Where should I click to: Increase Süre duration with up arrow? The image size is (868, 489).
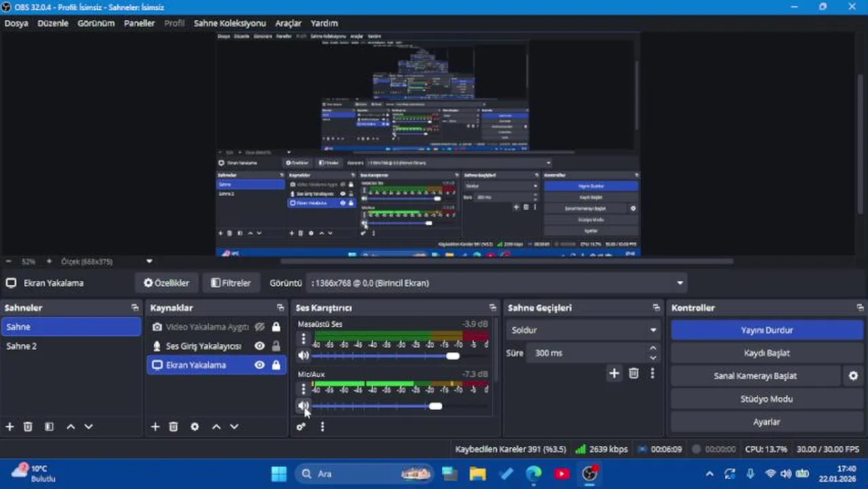point(653,348)
